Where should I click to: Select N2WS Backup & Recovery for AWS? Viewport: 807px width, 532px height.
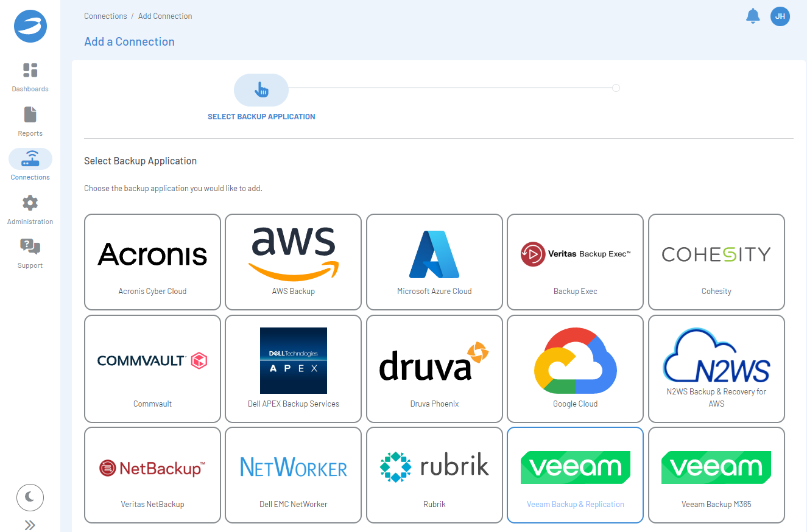tap(716, 368)
